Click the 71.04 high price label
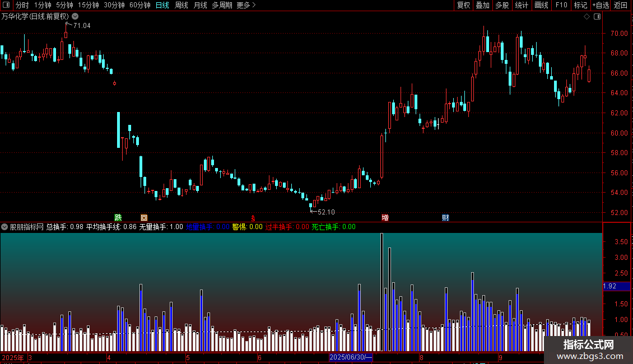This screenshot has width=633, height=364. pos(82,25)
